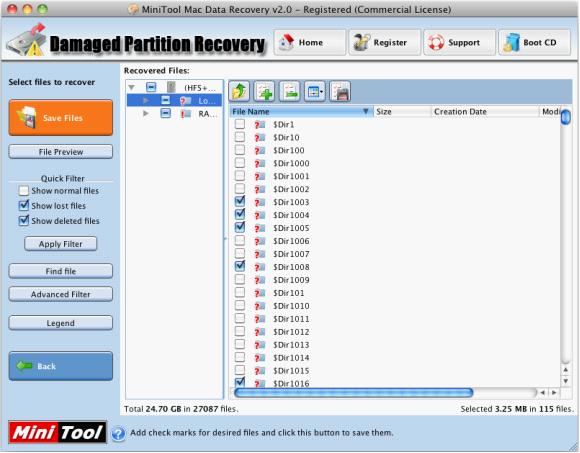The width and height of the screenshot is (580, 453).
Task: Enable Show normal files checkbox
Action: tap(24, 191)
